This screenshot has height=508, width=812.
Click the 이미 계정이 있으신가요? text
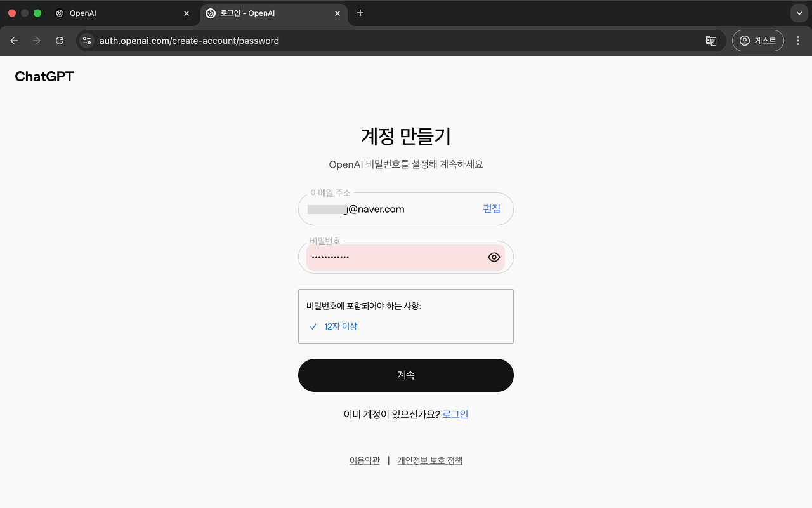(391, 415)
